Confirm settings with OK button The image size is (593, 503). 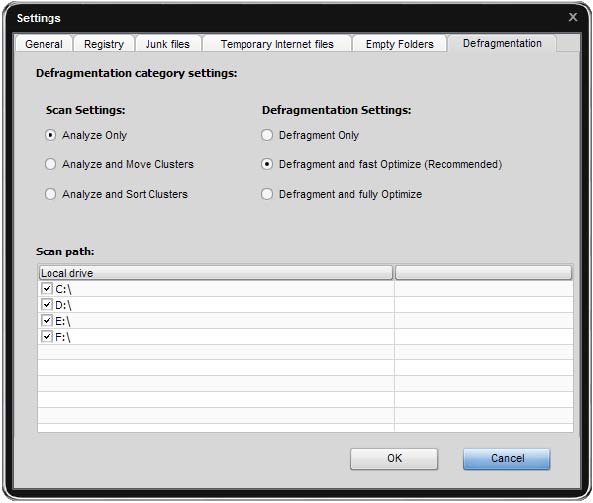click(x=394, y=459)
